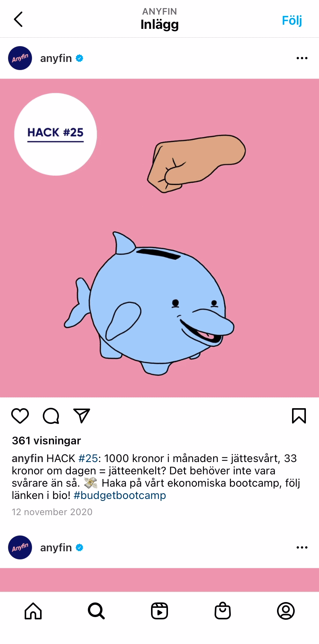Open the #25 hashtag in caption
Image resolution: width=319 pixels, height=644 pixels.
tap(88, 458)
